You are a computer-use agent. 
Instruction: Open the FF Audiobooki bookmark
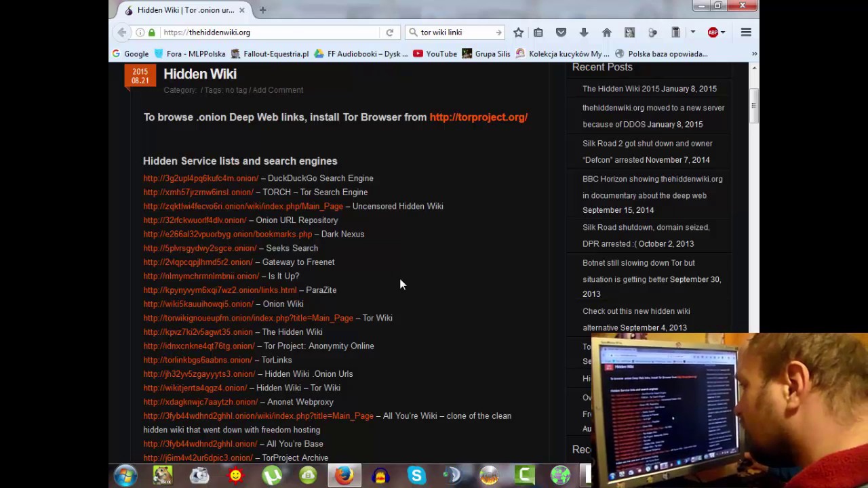[361, 54]
